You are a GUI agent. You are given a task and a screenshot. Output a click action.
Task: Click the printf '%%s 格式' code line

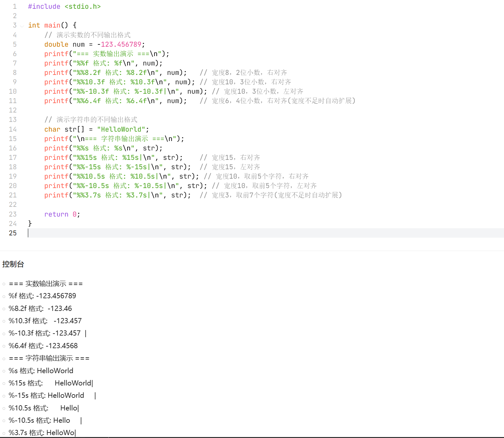(x=103, y=148)
